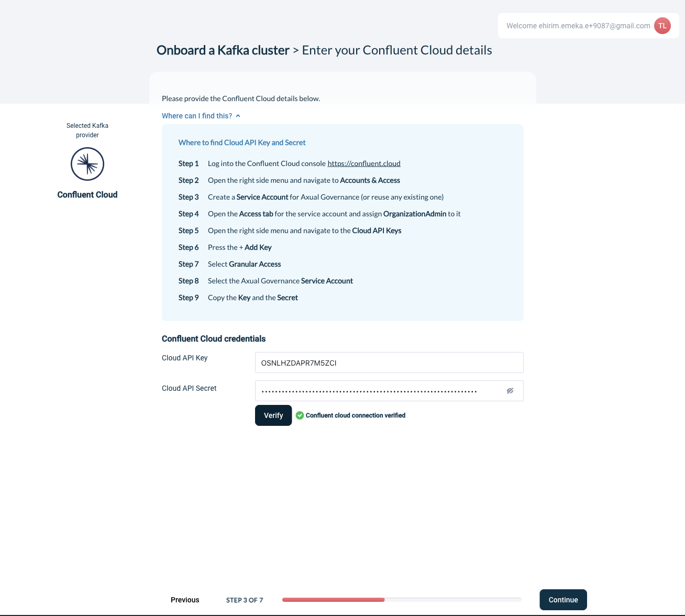Click the green verified checkmark icon
The width and height of the screenshot is (685, 616).
300,415
